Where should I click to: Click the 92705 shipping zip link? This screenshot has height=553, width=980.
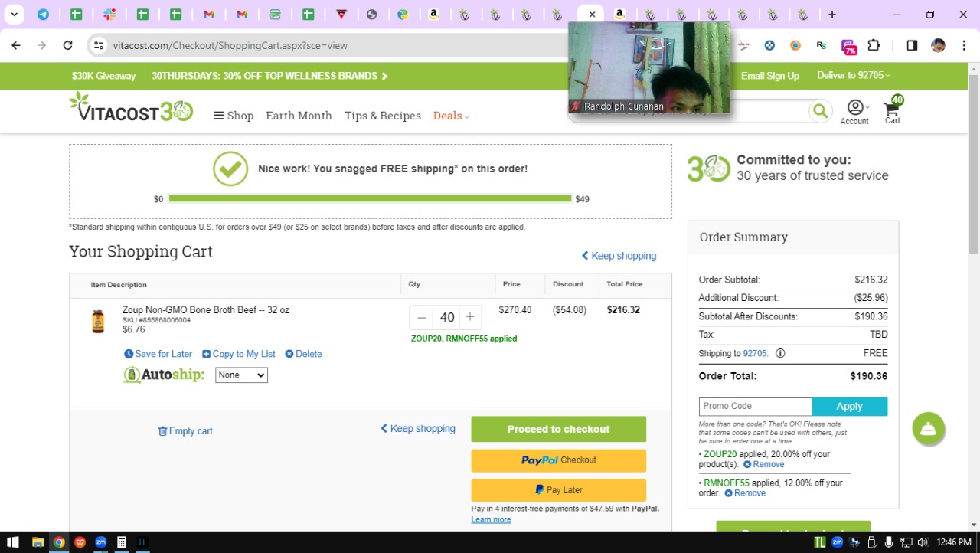[755, 354]
